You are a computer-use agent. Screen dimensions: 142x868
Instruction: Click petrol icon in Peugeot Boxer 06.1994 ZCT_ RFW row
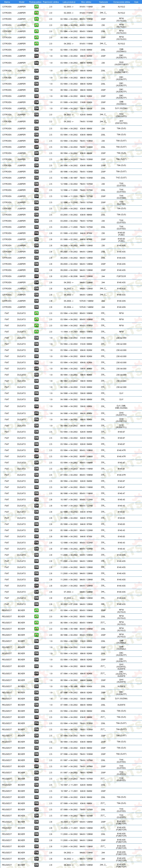click(36, 623)
